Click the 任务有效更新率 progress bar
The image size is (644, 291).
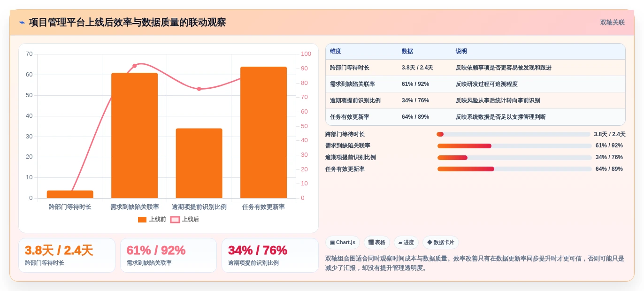514,169
